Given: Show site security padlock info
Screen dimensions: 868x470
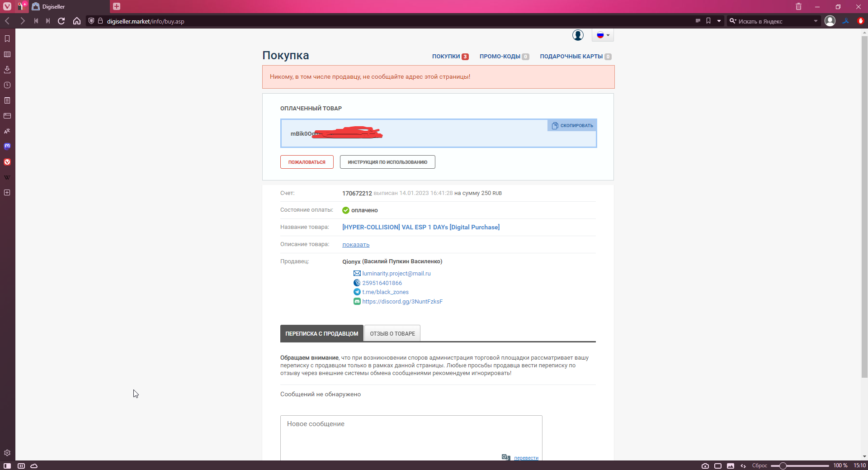Looking at the screenshot, I should [100, 21].
